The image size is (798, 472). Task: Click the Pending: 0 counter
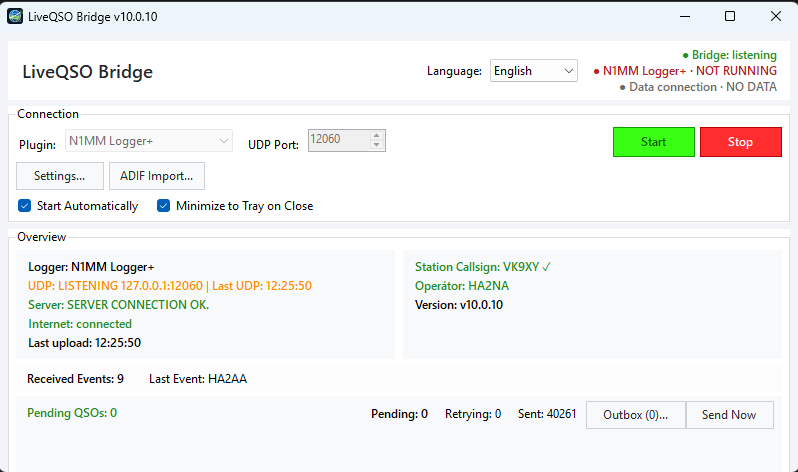tap(400, 414)
